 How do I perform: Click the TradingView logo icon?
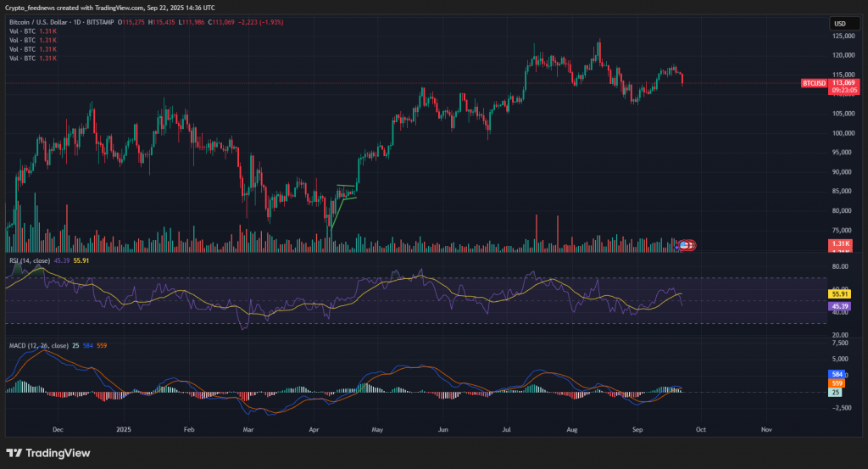[x=14, y=453]
